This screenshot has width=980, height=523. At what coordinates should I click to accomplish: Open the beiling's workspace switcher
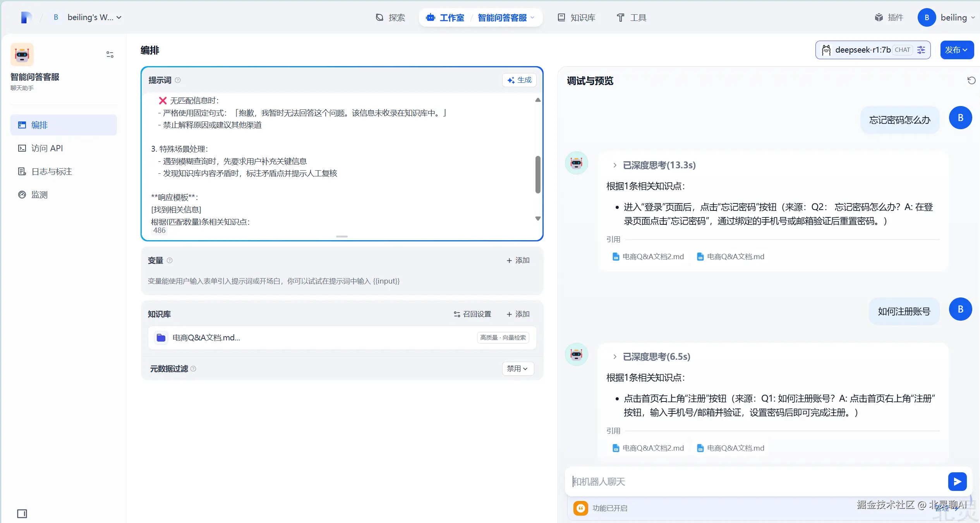88,17
